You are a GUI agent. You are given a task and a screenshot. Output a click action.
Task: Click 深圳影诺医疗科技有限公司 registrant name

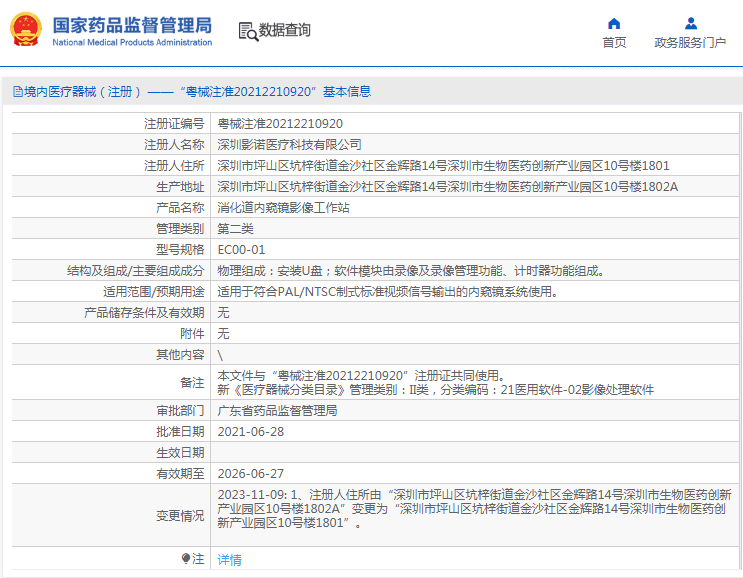point(290,144)
